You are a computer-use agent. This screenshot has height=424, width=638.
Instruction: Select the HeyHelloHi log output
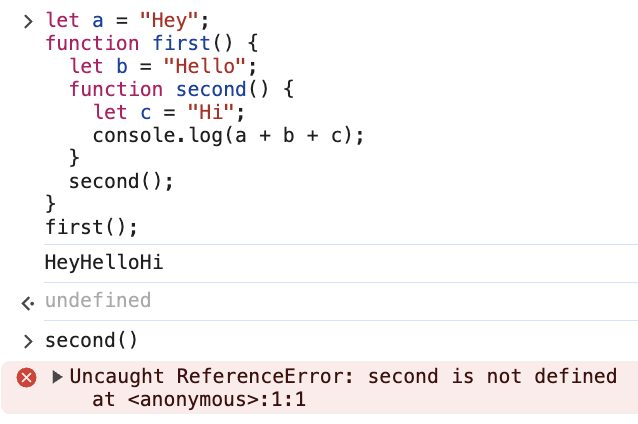pyautogui.click(x=104, y=263)
